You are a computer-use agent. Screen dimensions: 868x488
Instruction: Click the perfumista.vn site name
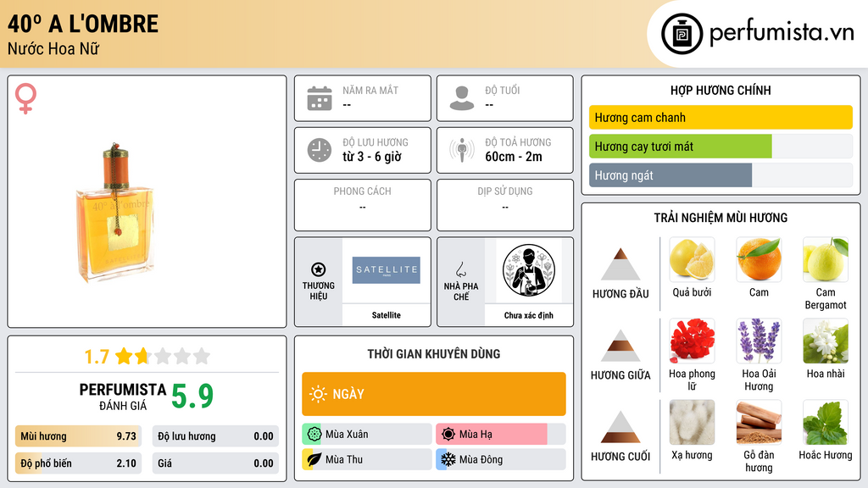coord(782,33)
